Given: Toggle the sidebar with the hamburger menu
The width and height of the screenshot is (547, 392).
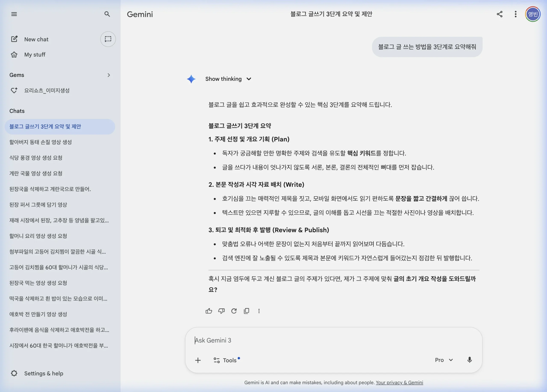Looking at the screenshot, I should tap(14, 14).
